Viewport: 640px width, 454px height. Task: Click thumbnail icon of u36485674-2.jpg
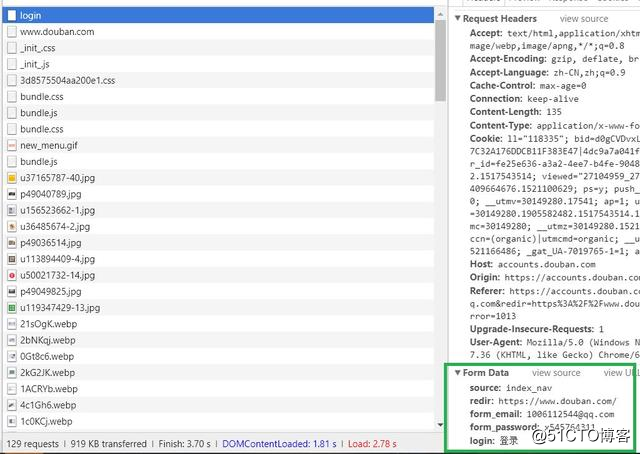click(12, 227)
